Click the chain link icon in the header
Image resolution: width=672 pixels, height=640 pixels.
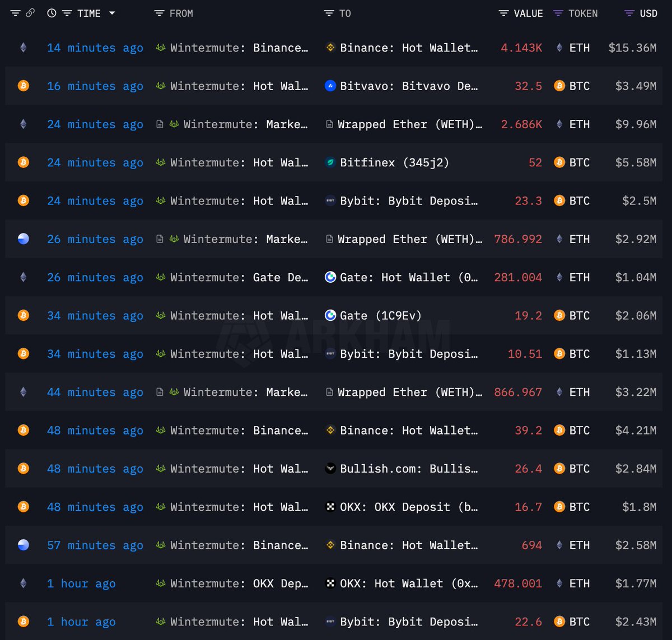pos(30,12)
